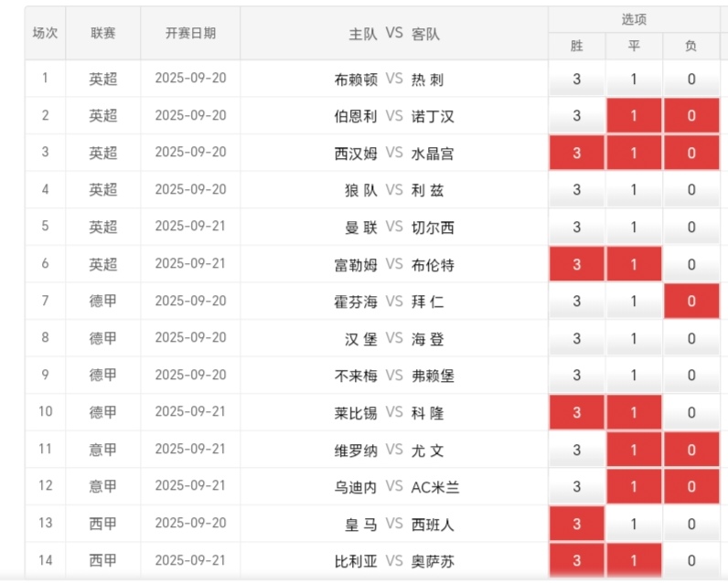Select draw (1) for 狼队 VS 利兹
The width and height of the screenshot is (728, 583).
(x=634, y=190)
